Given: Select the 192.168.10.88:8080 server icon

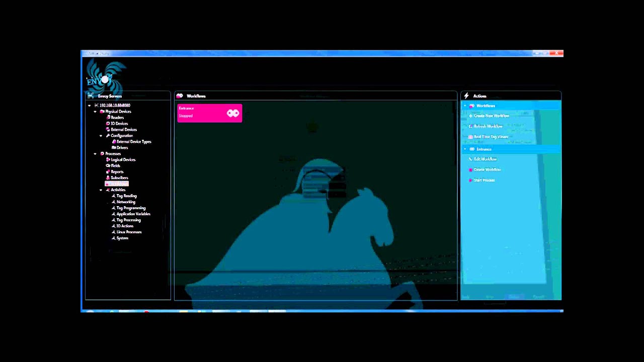Looking at the screenshot, I should click(96, 106).
